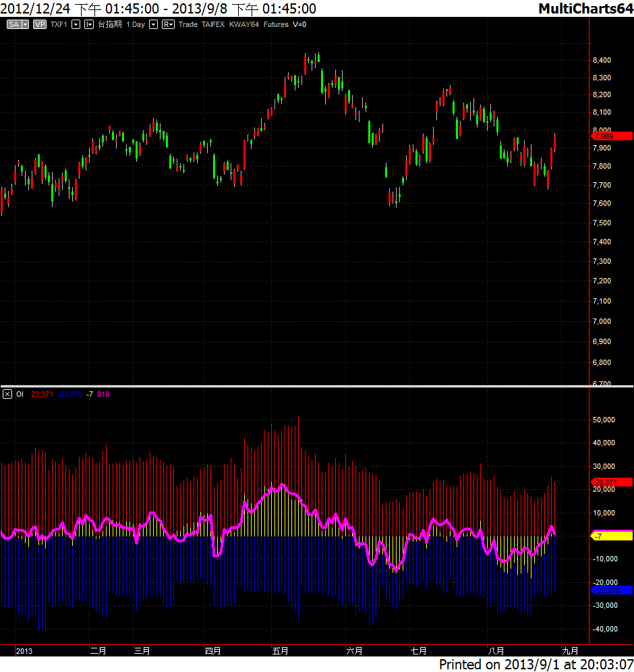634x672 pixels.
Task: Click the 1 Day resolution label
Action: click(136, 24)
